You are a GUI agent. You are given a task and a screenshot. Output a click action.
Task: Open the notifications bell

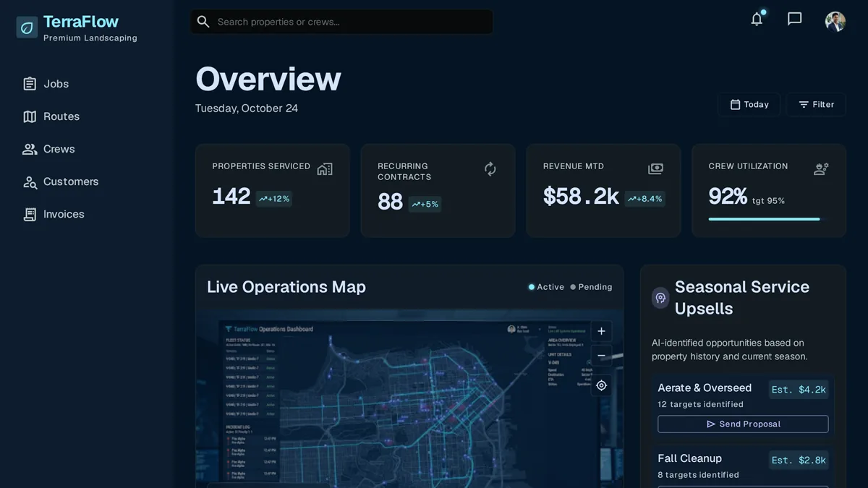(x=757, y=20)
